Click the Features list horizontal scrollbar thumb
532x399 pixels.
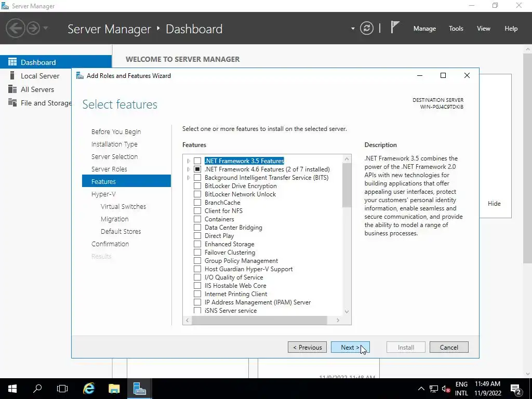[260, 320]
